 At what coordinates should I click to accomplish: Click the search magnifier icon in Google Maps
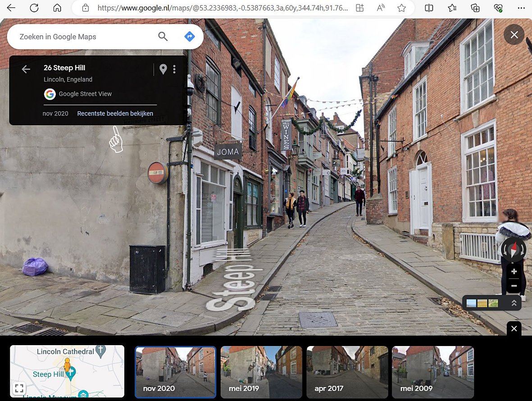[163, 36]
